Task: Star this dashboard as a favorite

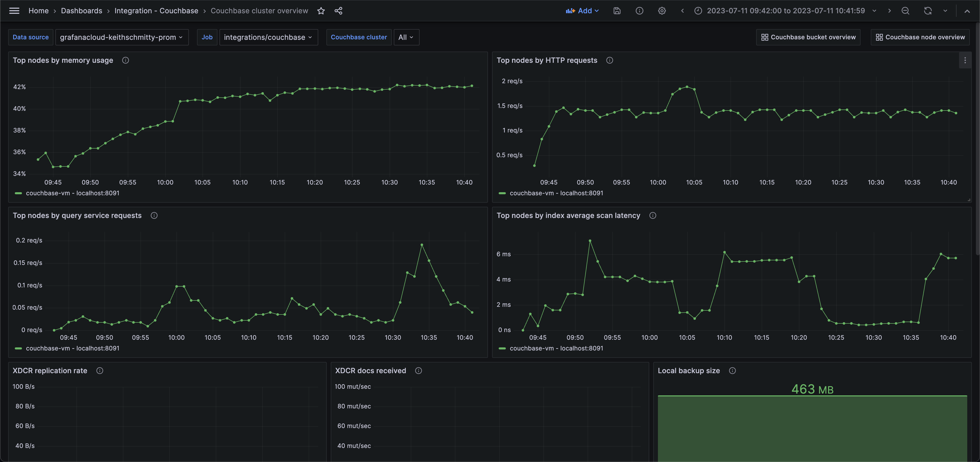Action: 321,11
